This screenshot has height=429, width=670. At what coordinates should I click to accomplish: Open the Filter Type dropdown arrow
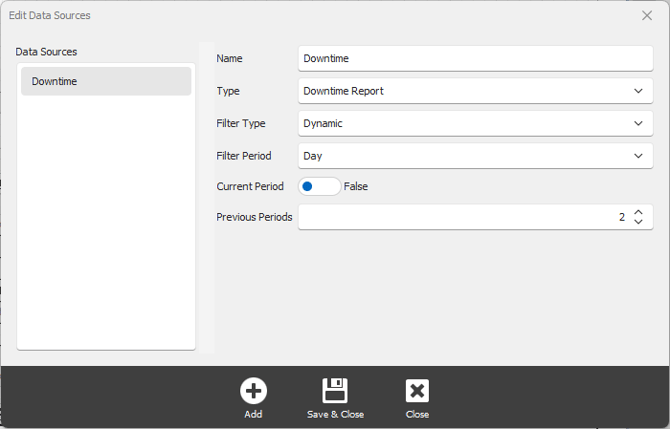tap(638, 124)
